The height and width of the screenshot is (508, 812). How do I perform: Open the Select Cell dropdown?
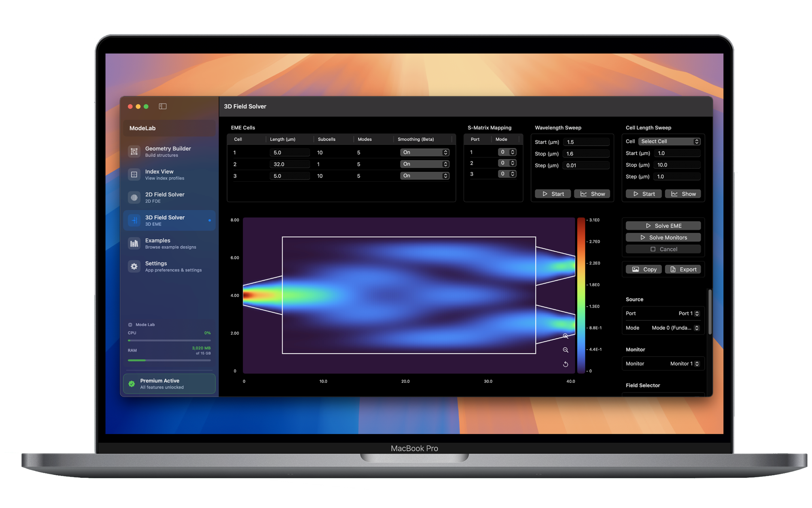coord(669,141)
